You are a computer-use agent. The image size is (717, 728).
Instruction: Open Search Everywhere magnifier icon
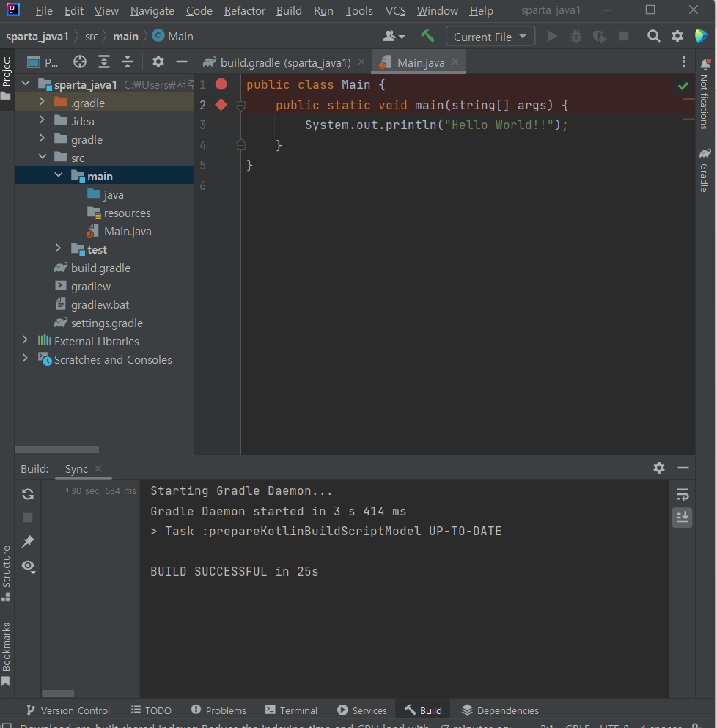click(x=653, y=36)
